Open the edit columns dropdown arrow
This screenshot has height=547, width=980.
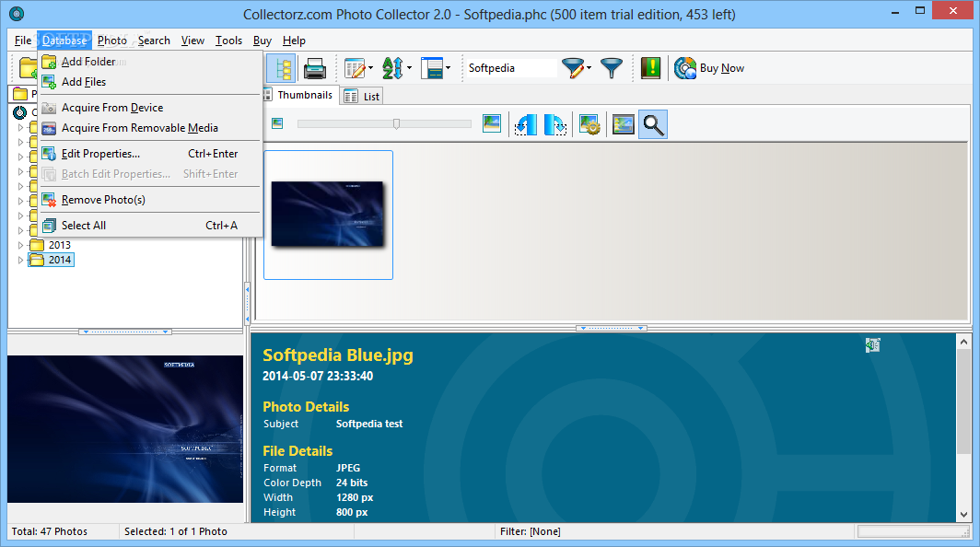[370, 68]
